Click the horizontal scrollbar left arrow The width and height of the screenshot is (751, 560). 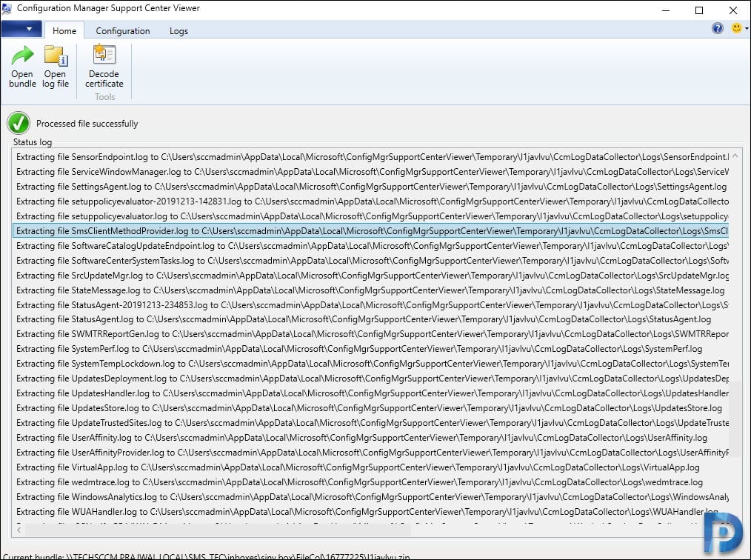(x=19, y=530)
